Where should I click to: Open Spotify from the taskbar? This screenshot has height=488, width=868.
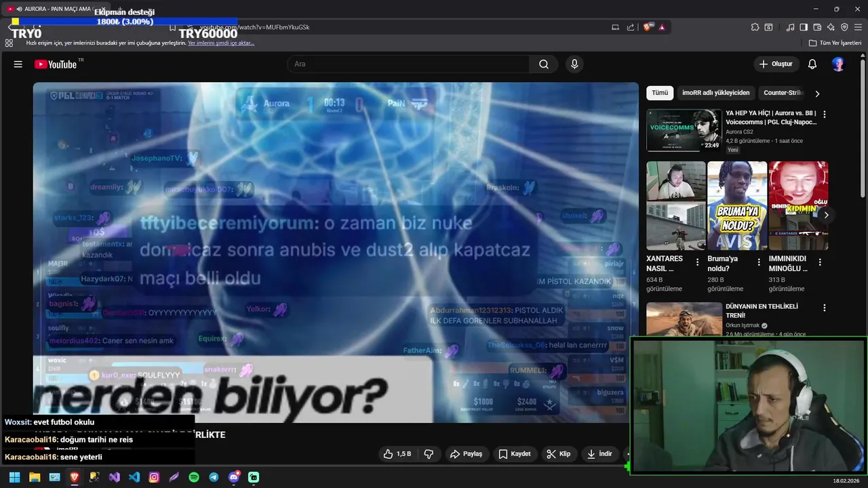click(194, 477)
